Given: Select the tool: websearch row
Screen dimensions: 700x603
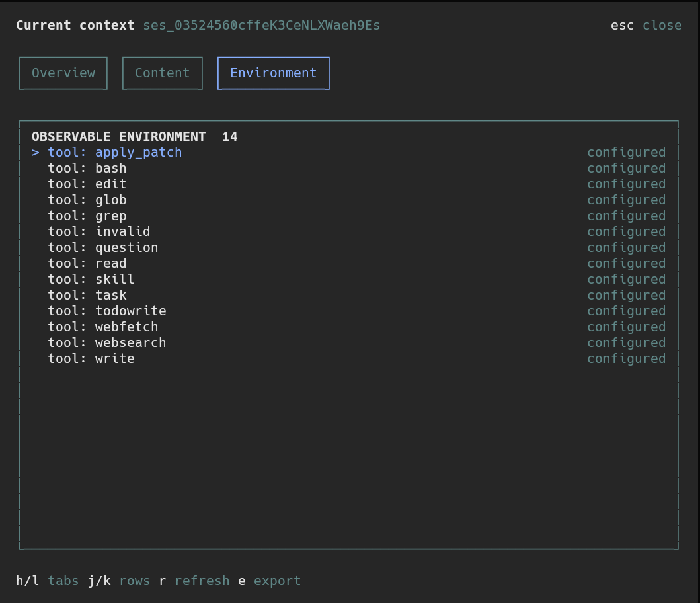Looking at the screenshot, I should (x=348, y=342).
